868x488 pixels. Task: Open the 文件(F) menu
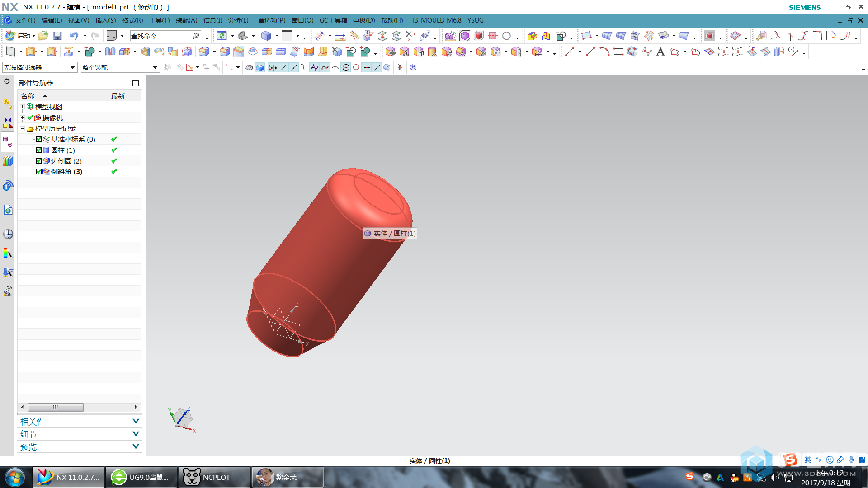[25, 20]
